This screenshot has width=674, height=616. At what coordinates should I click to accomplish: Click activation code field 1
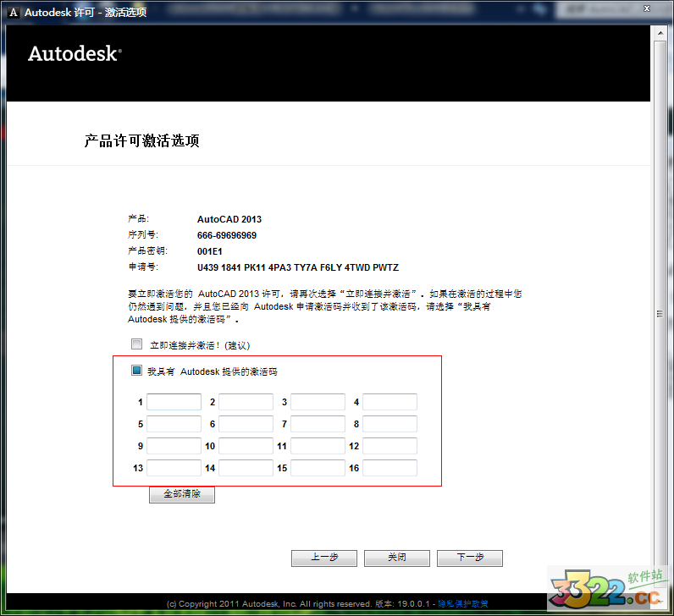tap(174, 402)
